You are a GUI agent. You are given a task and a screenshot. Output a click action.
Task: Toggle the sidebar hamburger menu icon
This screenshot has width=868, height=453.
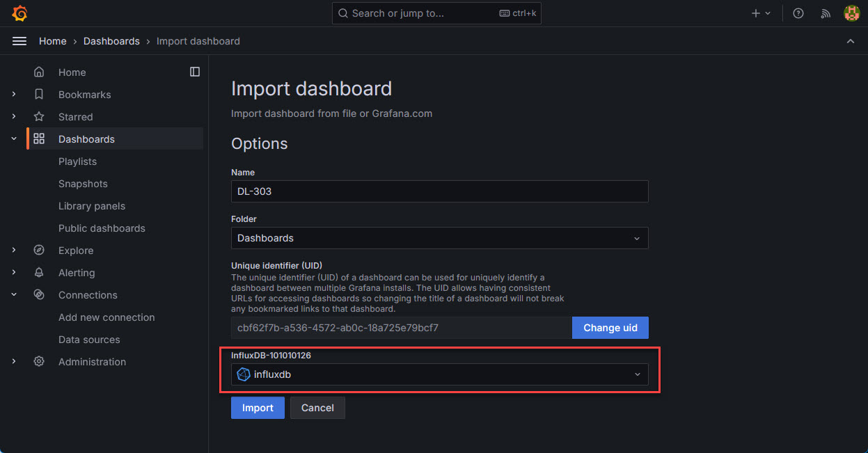click(19, 40)
